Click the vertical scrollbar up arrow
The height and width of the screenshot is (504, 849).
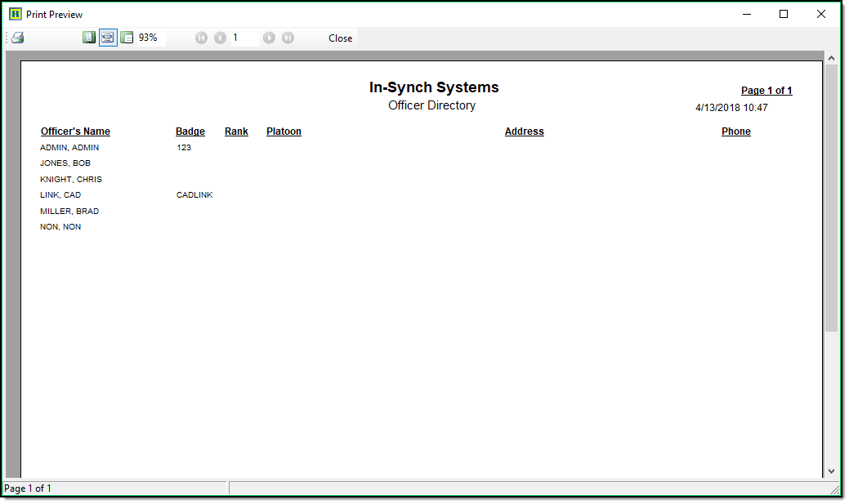pyautogui.click(x=831, y=59)
